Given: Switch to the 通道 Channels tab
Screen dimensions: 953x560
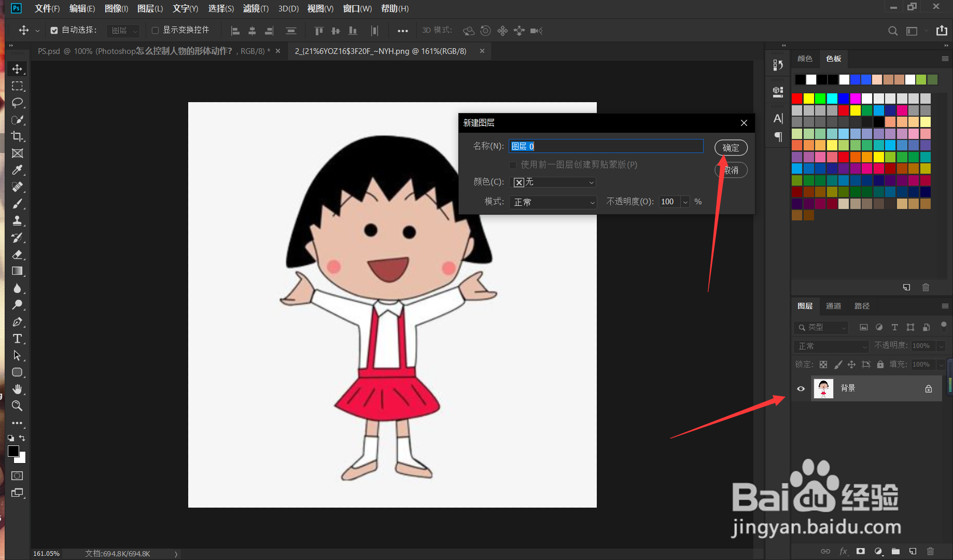Looking at the screenshot, I should pyautogui.click(x=833, y=306).
